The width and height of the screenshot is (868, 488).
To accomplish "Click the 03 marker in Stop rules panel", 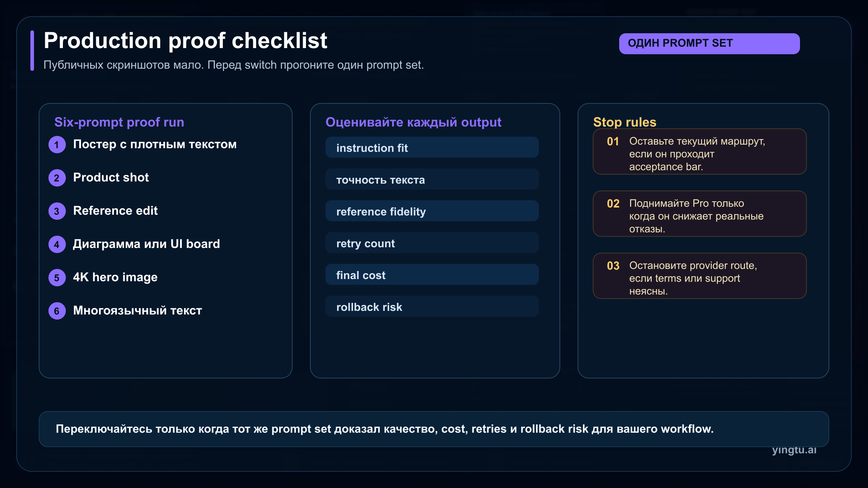I will coord(613,266).
